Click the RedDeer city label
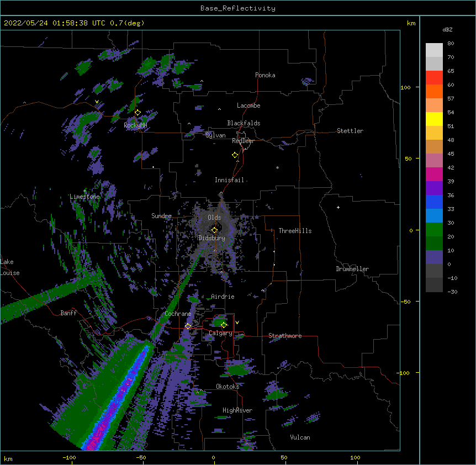Screen dimensions: 476x465 click(243, 141)
